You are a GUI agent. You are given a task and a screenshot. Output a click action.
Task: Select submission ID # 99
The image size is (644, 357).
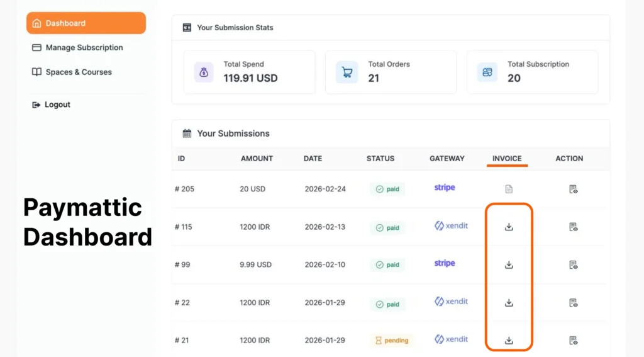(x=182, y=265)
